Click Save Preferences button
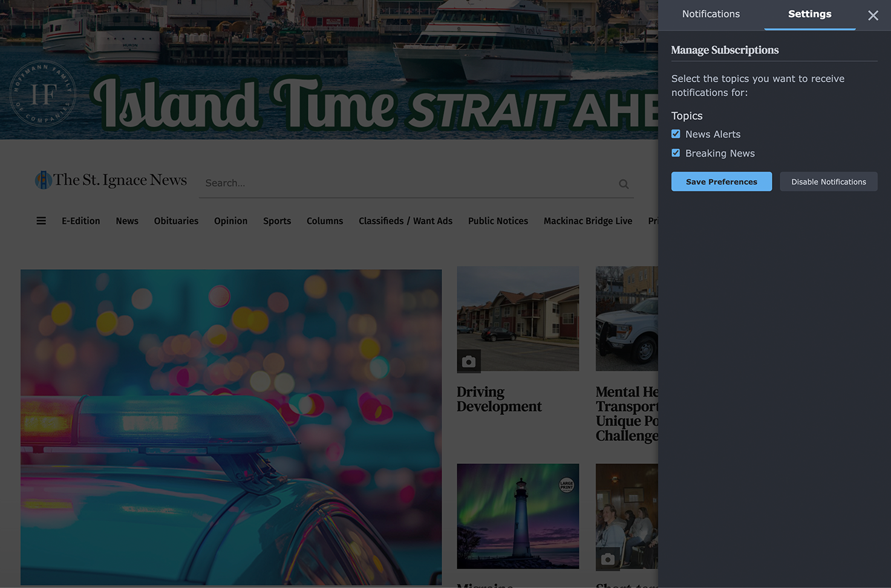Image resolution: width=891 pixels, height=588 pixels. 722,181
